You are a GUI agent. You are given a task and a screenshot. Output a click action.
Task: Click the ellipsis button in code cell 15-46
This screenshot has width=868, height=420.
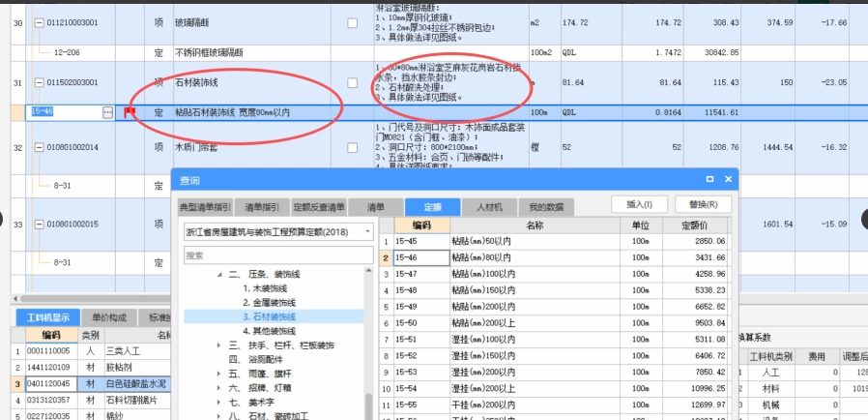106,113
